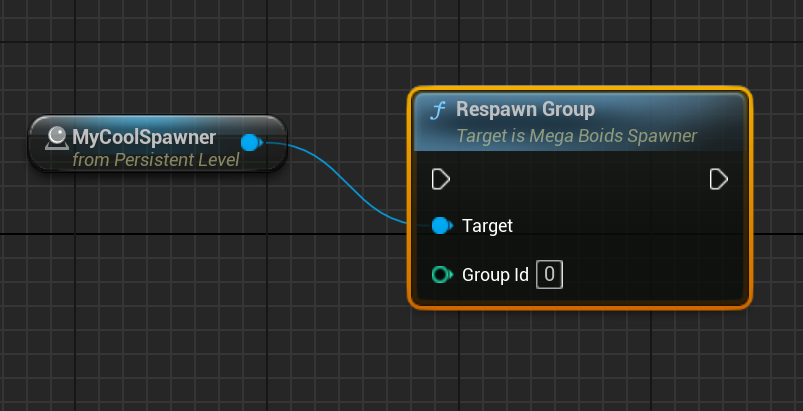Click the Group Id label text
The width and height of the screenshot is (803, 411).
pos(494,274)
